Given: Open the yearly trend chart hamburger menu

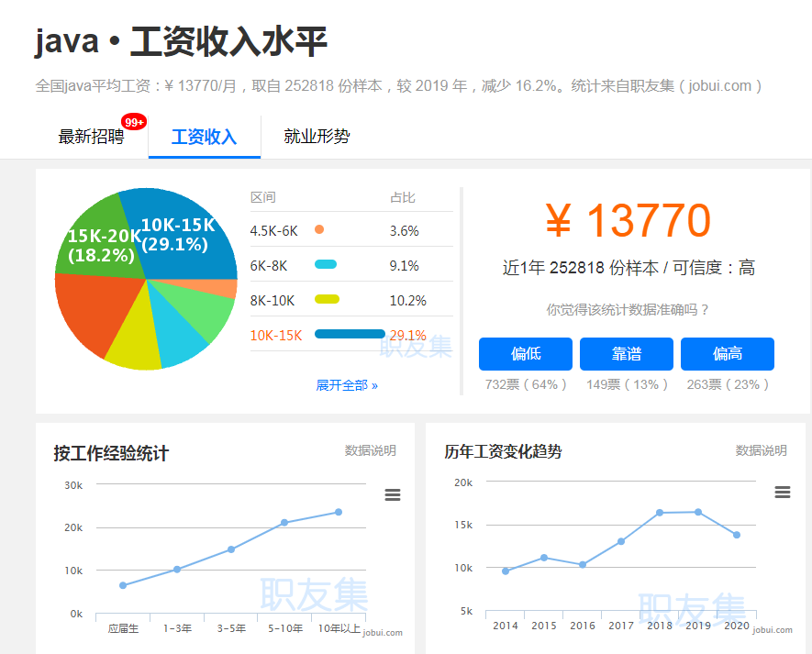Looking at the screenshot, I should [783, 492].
